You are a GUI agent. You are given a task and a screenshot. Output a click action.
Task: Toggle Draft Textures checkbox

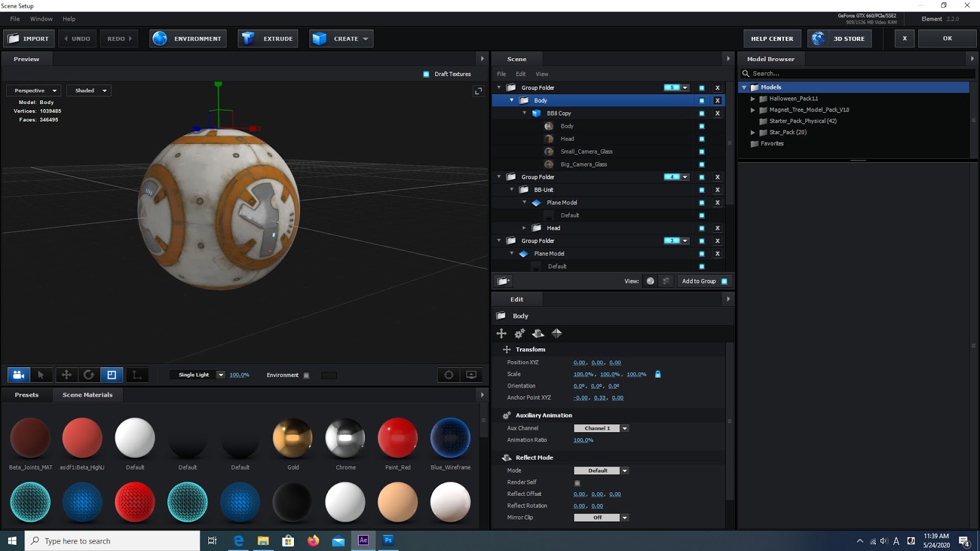pyautogui.click(x=426, y=74)
